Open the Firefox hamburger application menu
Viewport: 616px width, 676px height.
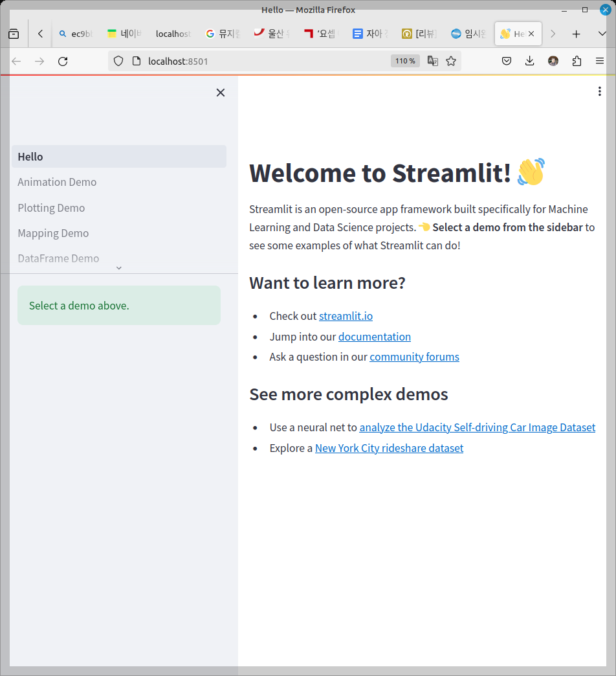pyautogui.click(x=600, y=61)
